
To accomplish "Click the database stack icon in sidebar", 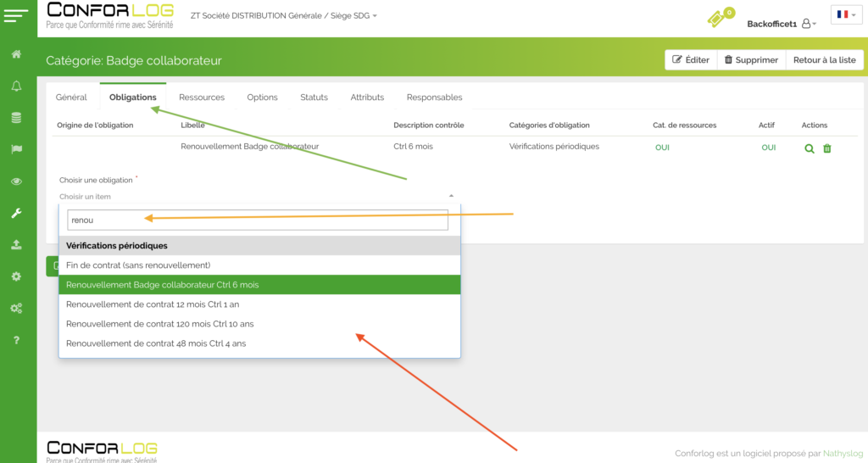I will pyautogui.click(x=16, y=118).
